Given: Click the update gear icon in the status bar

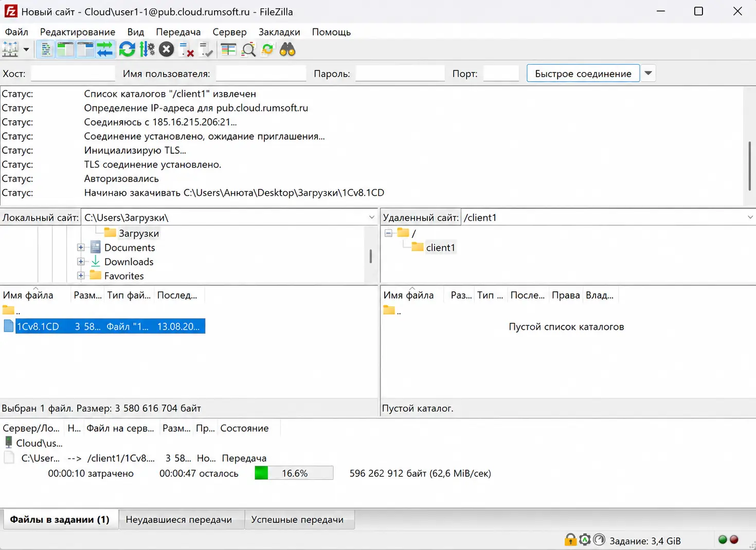Looking at the screenshot, I should (x=585, y=540).
